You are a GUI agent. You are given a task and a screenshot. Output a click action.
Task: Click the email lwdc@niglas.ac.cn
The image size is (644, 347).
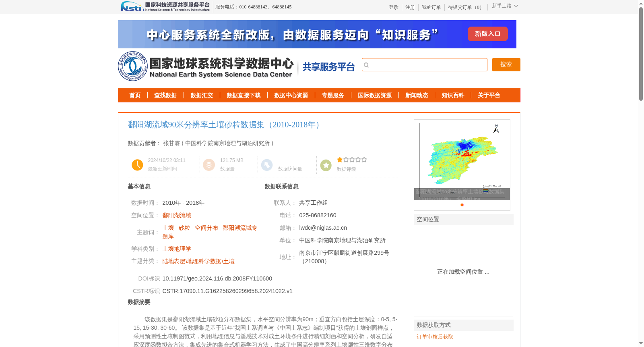pos(323,228)
